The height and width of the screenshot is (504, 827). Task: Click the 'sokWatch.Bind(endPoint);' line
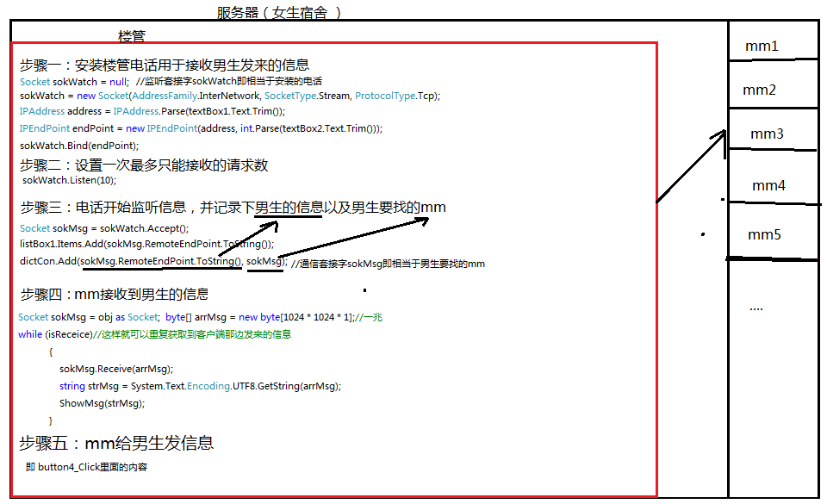[79, 146]
